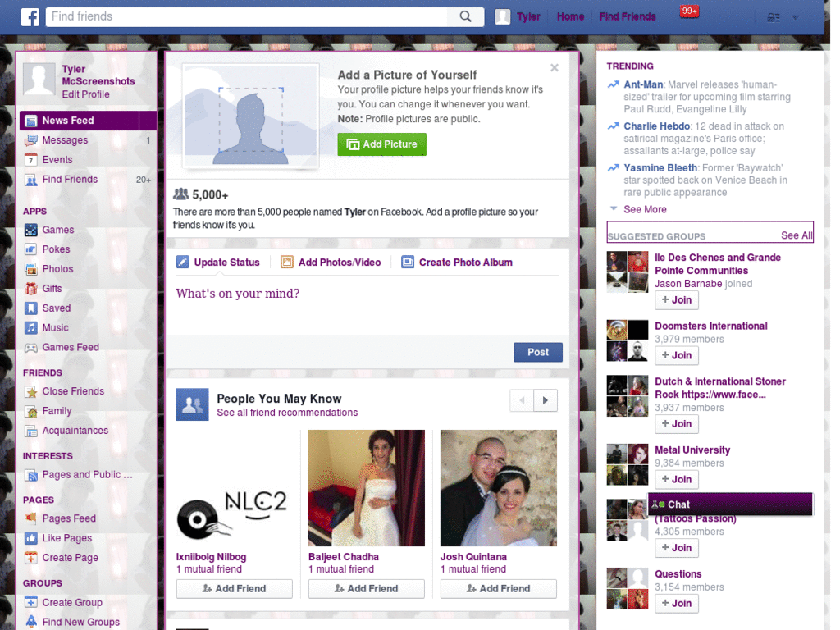Open Baljeet Chadha's profile photo
Screen dimensions: 840x630
tap(367, 488)
